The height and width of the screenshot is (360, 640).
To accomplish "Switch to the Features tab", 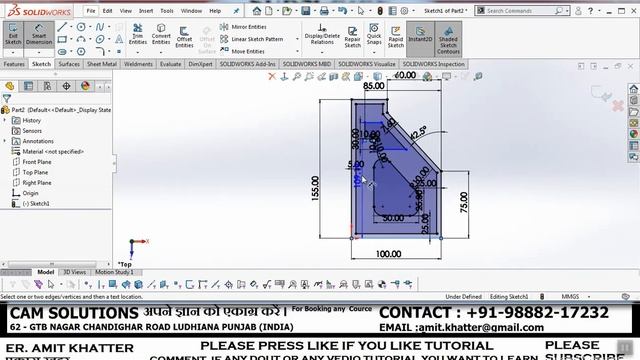I will click(x=14, y=64).
